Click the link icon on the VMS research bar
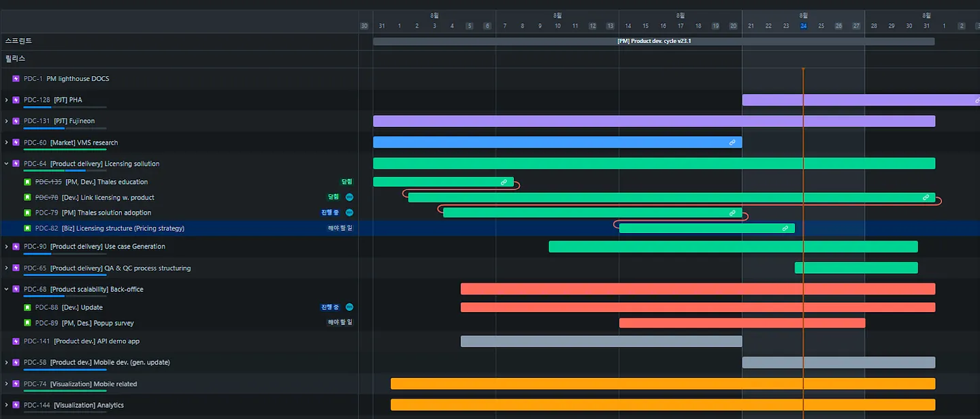The height and width of the screenshot is (419, 980). coord(732,142)
